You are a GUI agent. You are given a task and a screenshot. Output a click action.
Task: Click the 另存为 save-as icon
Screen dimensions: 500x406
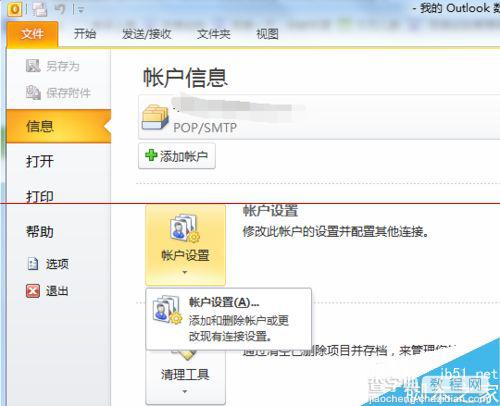(33, 66)
